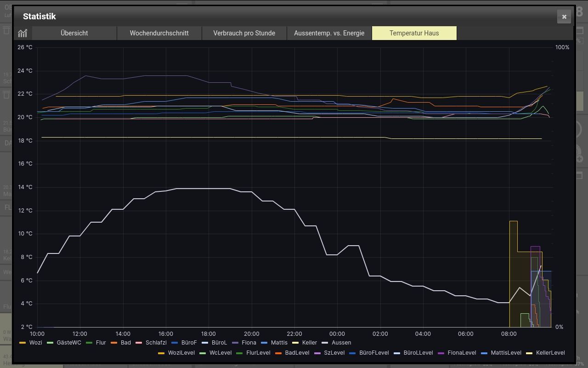
Task: Hide the GästeWC temperature series
Action: pos(64,343)
